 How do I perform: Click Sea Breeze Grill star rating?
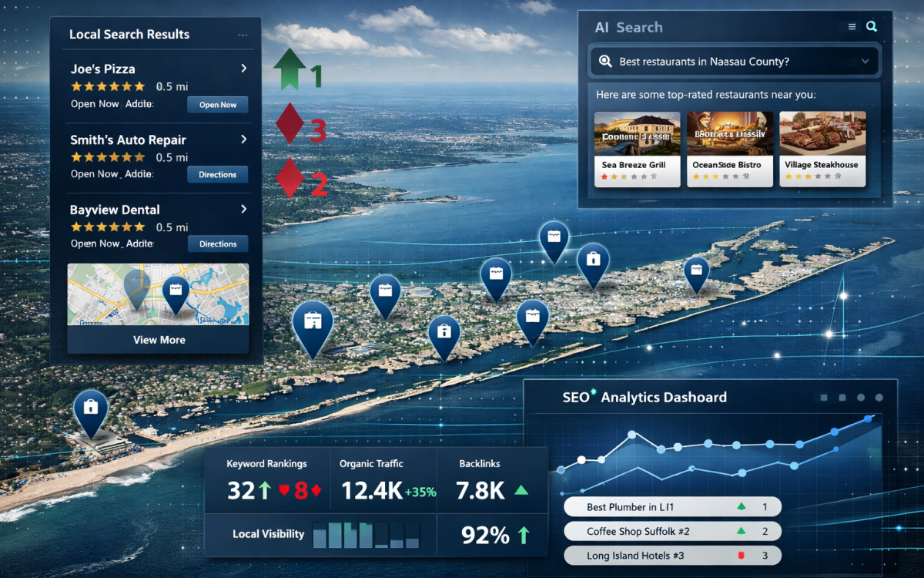coord(628,176)
